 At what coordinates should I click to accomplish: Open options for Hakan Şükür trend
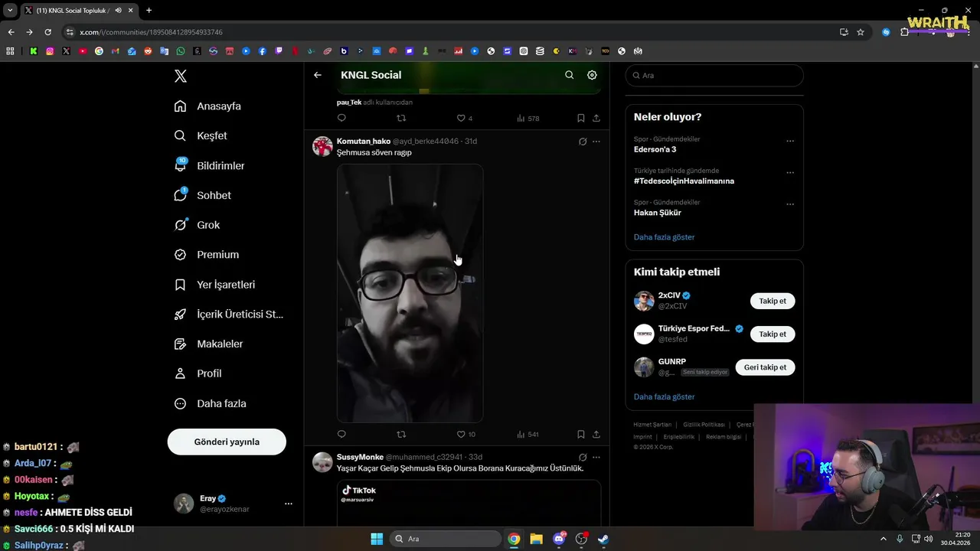click(x=790, y=204)
